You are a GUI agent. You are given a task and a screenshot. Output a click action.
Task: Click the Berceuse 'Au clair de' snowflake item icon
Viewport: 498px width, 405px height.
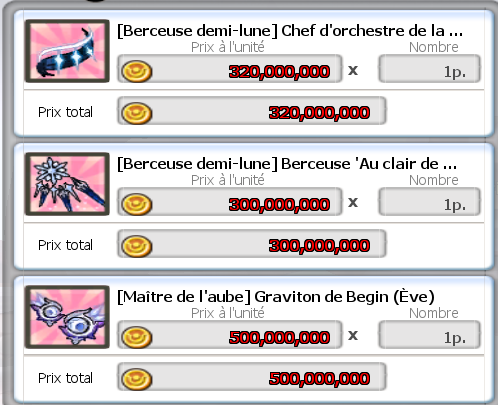(67, 184)
